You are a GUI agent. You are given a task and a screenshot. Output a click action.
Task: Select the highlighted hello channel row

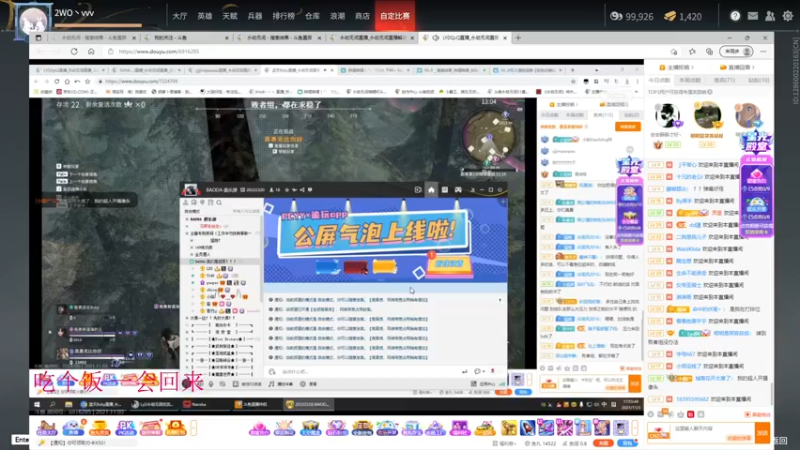click(x=222, y=261)
